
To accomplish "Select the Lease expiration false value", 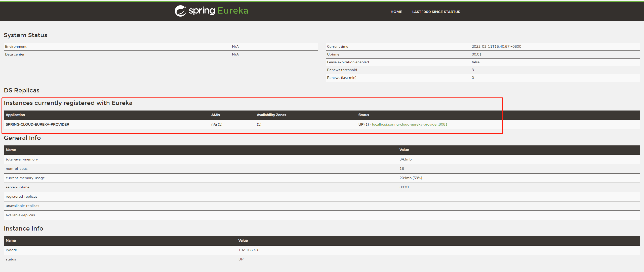I will pyautogui.click(x=475, y=62).
